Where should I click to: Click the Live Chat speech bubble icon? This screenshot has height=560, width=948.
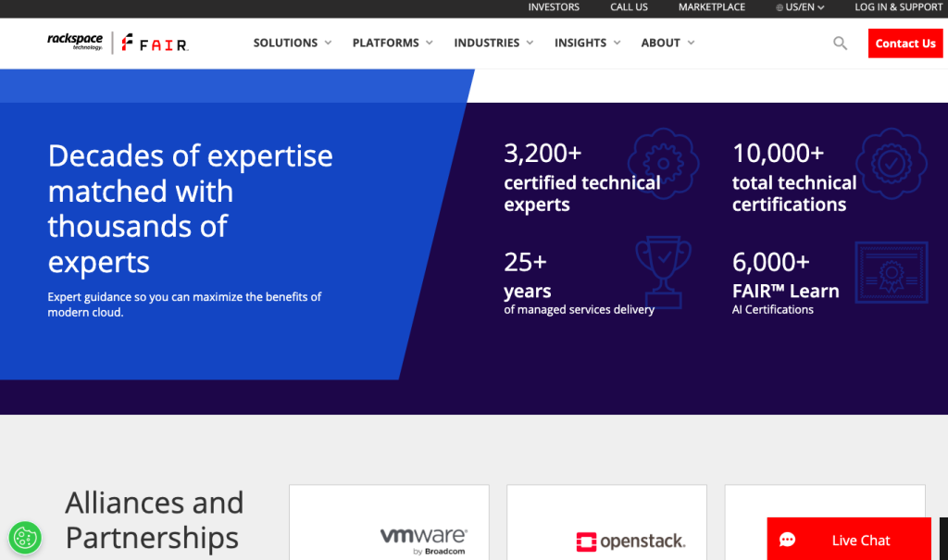[x=787, y=540]
